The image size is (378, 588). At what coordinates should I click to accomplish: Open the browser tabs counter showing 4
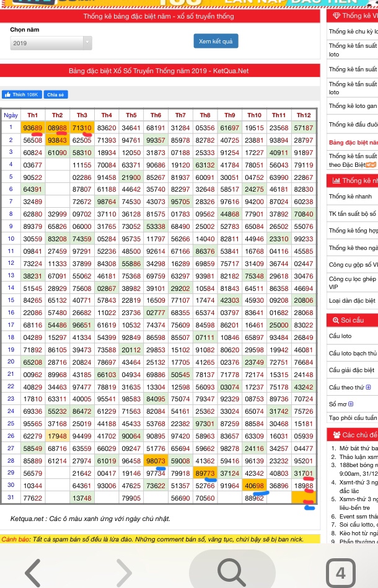[x=340, y=572]
